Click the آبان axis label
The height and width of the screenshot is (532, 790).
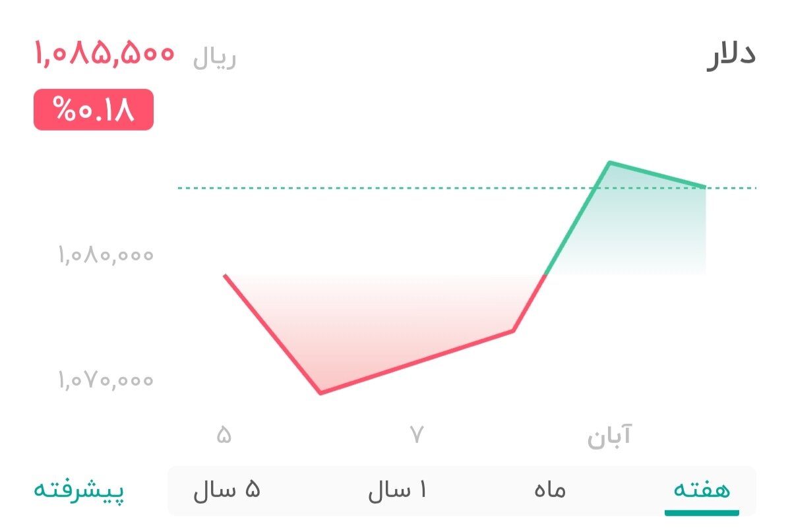point(611,434)
